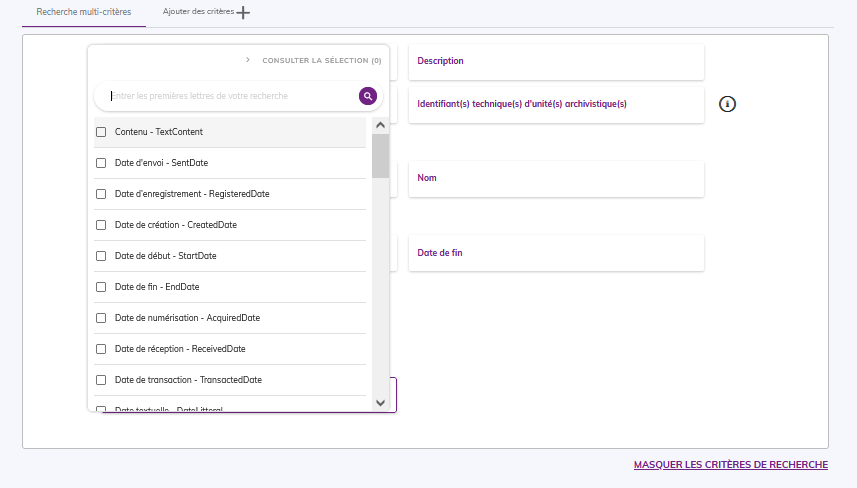Image resolution: width=857 pixels, height=488 pixels.
Task: Check Date de numérisation - AcquiredDate option
Action: click(101, 318)
